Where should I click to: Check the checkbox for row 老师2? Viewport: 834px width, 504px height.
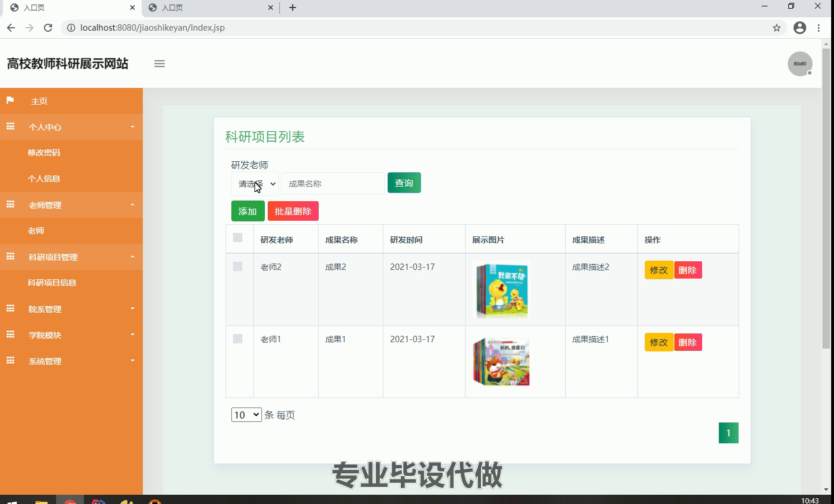238,266
